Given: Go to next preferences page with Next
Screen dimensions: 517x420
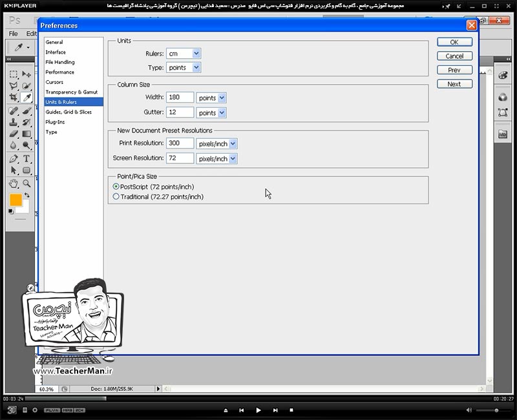Looking at the screenshot, I should pos(454,84).
